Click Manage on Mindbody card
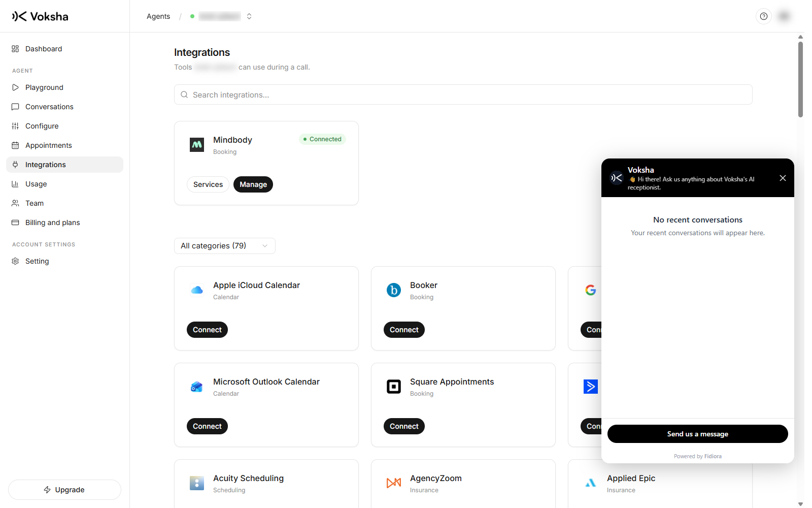 253,184
